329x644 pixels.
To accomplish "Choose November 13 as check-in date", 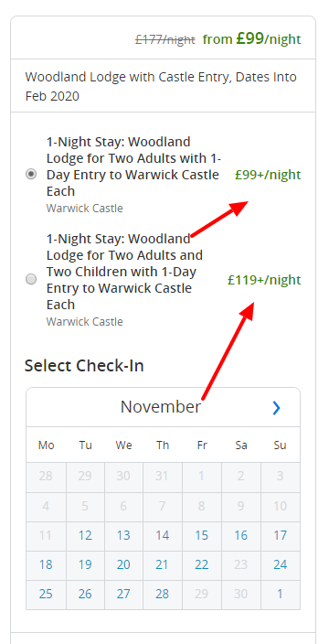I will (x=123, y=535).
